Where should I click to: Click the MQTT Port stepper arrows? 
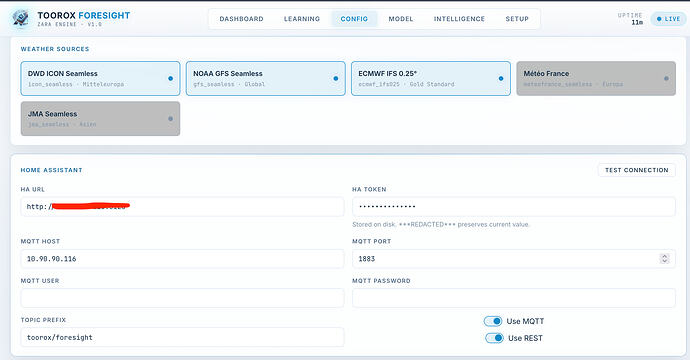[x=664, y=259]
